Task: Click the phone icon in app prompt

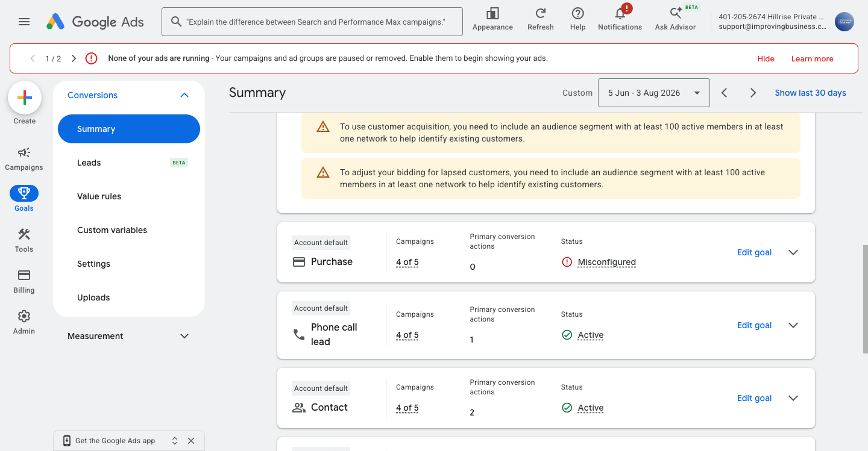Action: click(x=66, y=441)
